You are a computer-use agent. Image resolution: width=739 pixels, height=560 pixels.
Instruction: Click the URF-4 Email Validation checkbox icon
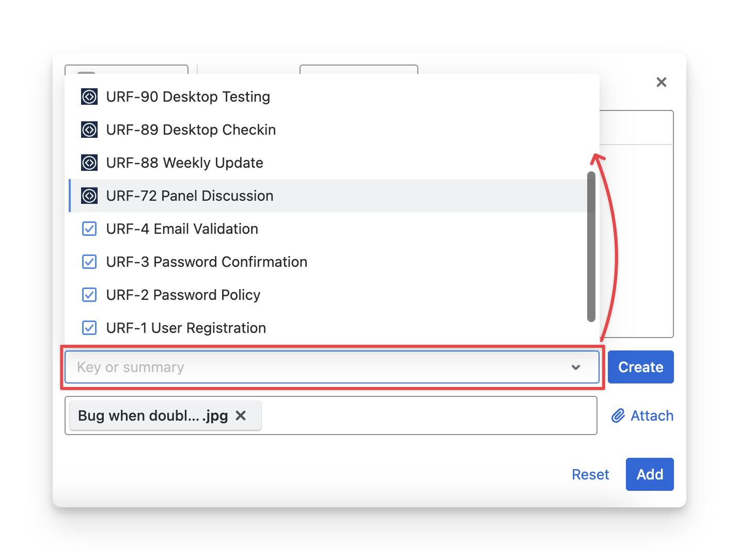[89, 229]
